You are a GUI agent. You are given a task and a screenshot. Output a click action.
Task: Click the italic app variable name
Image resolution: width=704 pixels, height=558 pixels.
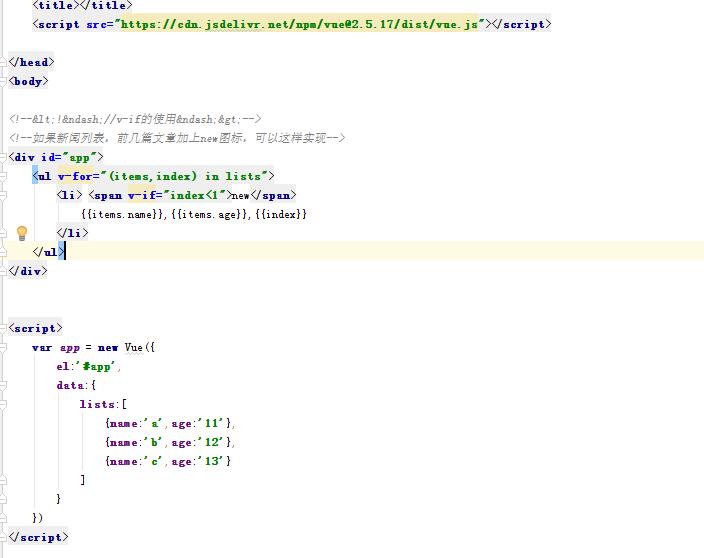[x=70, y=348]
